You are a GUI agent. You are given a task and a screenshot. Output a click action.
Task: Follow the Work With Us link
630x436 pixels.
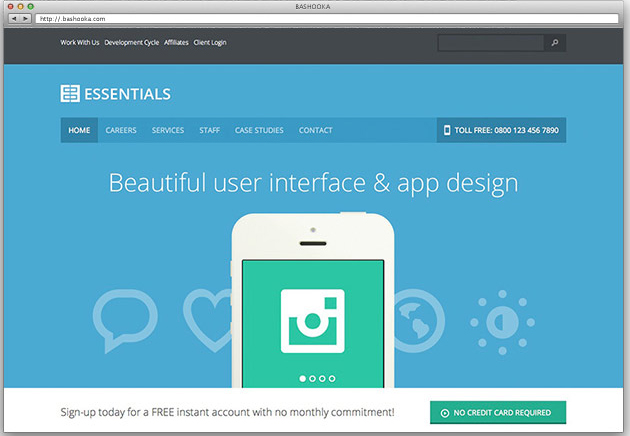pyautogui.click(x=80, y=43)
